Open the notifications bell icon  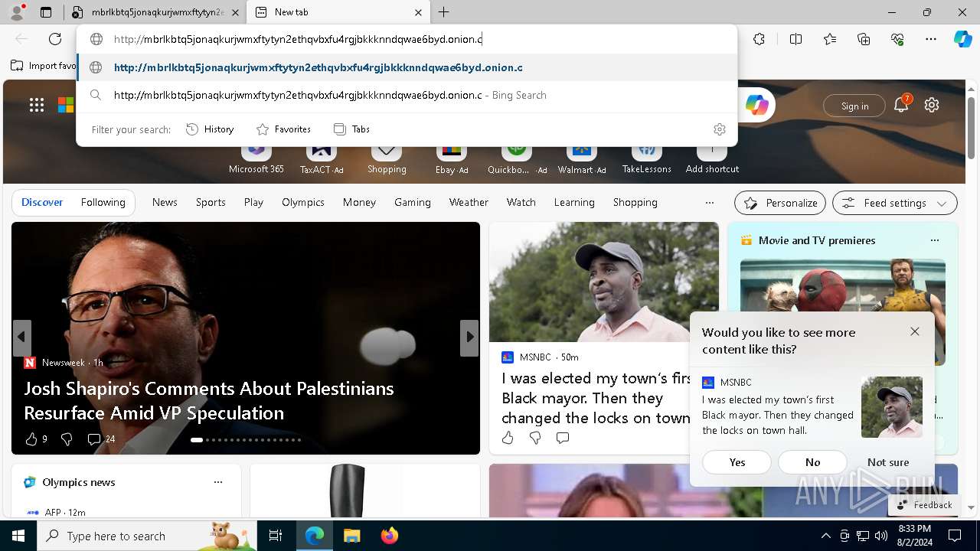click(901, 105)
